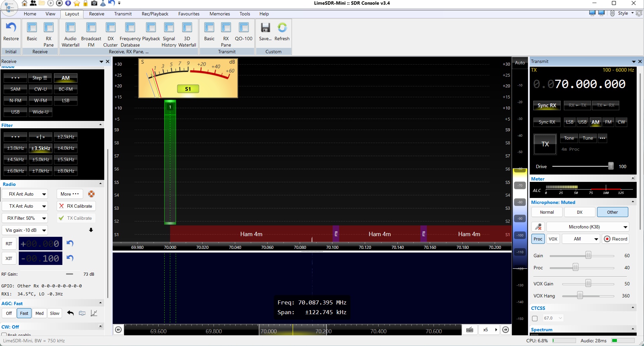644x346 pixels.
Task: Open the RX Ant Auto dropdown
Action: [x=25, y=194]
